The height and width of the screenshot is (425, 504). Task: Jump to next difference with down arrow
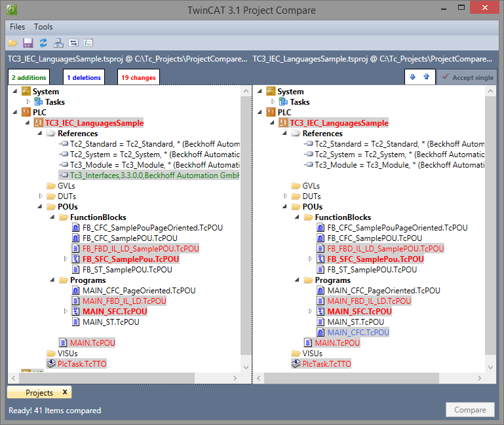tap(412, 77)
